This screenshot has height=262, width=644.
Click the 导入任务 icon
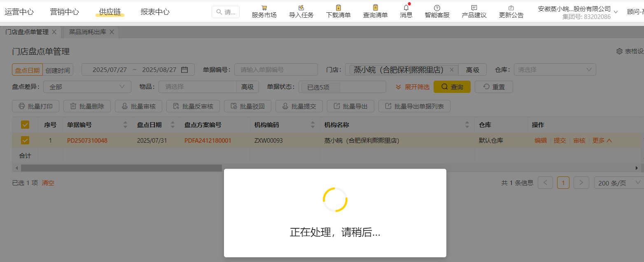(x=301, y=8)
